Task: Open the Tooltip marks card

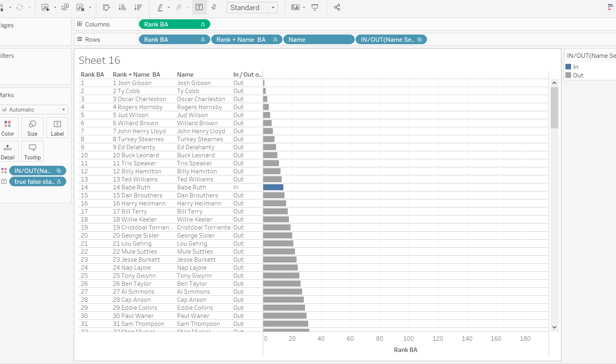Action: [x=33, y=151]
